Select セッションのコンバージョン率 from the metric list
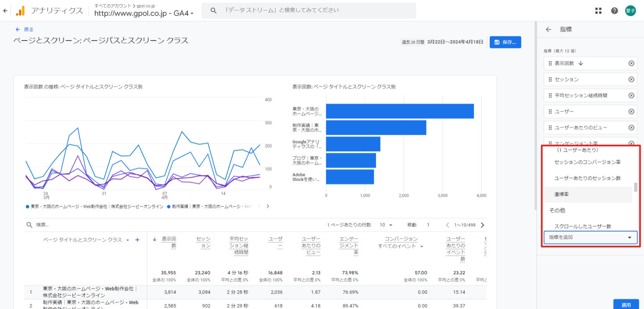The image size is (644, 309). tap(587, 162)
